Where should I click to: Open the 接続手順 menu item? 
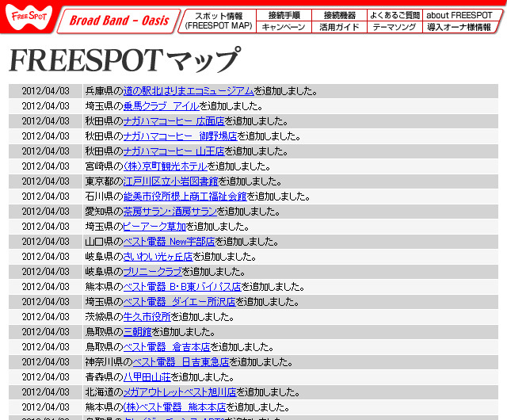tap(284, 15)
